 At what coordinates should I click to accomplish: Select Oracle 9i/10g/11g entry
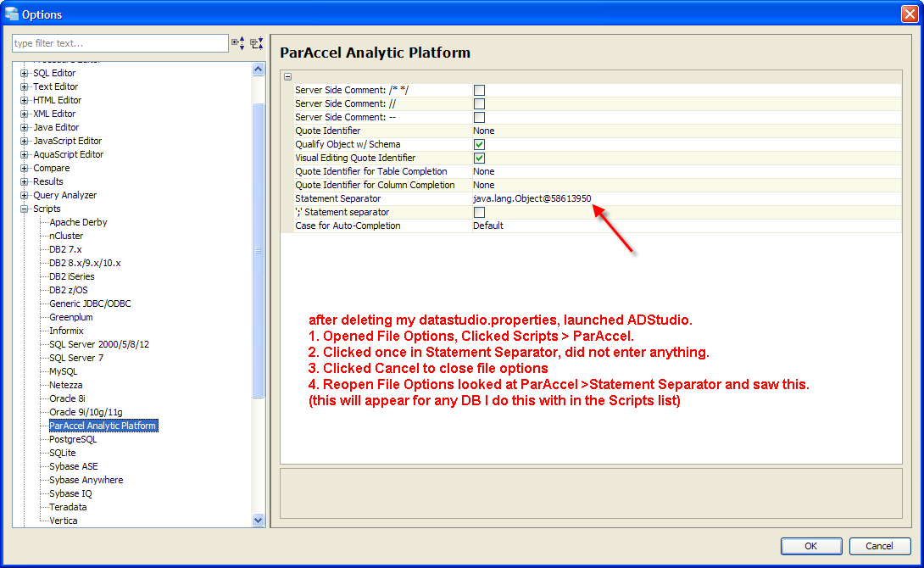click(86, 412)
